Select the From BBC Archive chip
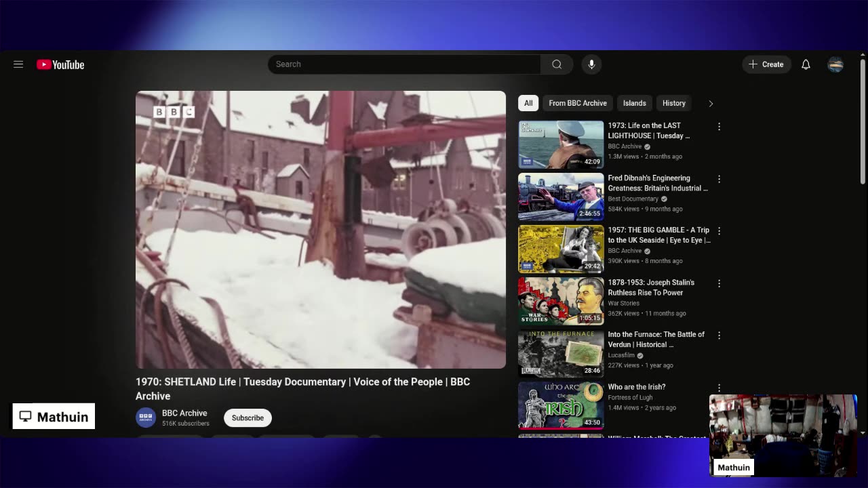 [578, 103]
